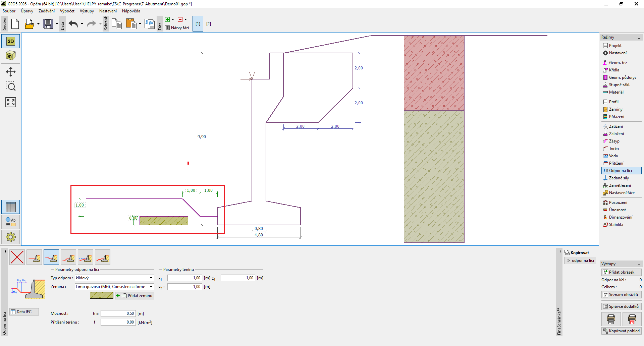Image resolution: width=644 pixels, height=346 pixels.
Task: Toggle the table panel view button
Action: coord(11,207)
